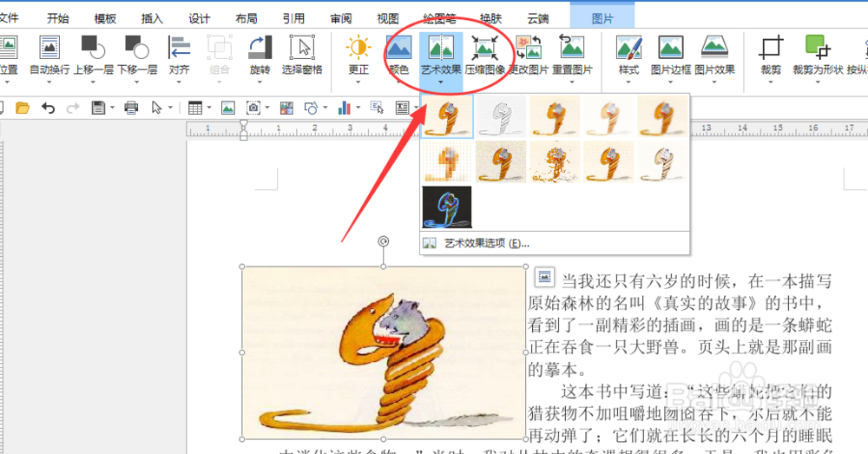The height and width of the screenshot is (454, 868).
Task: Apply the scattered fragments effect thumbnail
Action: [555, 161]
